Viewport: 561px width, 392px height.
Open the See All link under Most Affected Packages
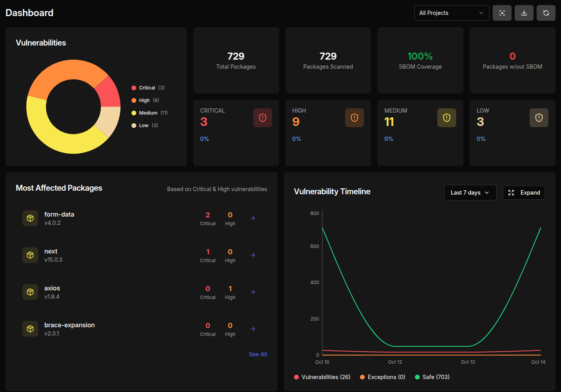click(x=258, y=354)
